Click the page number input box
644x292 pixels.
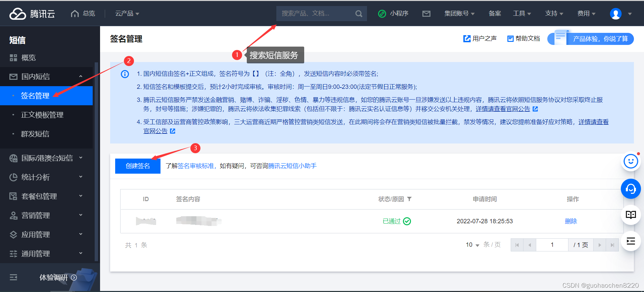552,245
